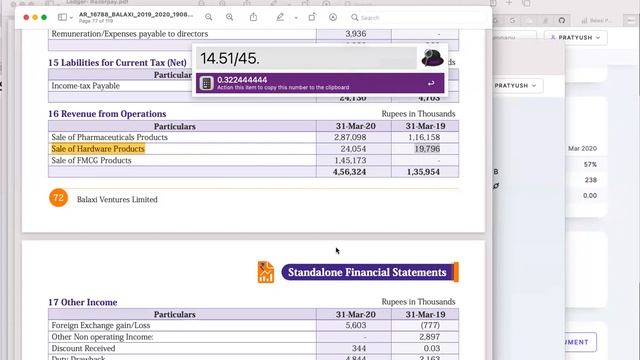Screen dimensions: 640x360
Task: Click the value 2,87,098
Action: [x=350, y=137]
